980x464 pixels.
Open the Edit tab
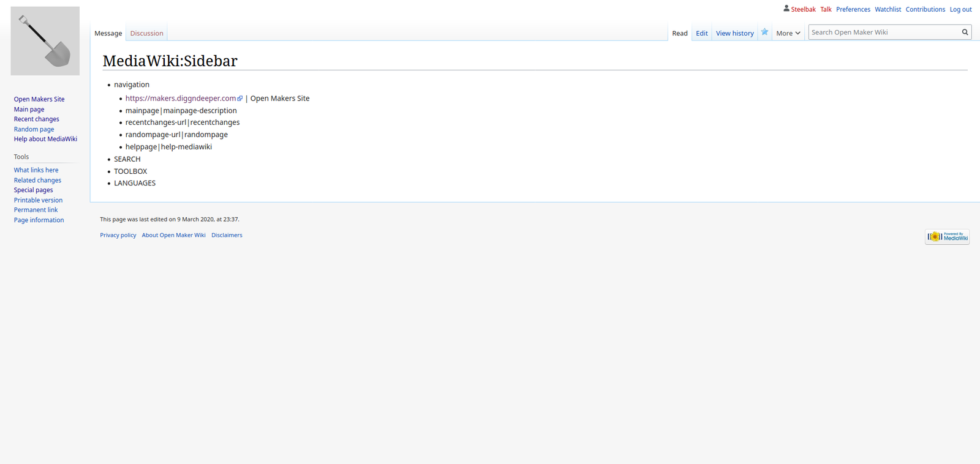702,33
